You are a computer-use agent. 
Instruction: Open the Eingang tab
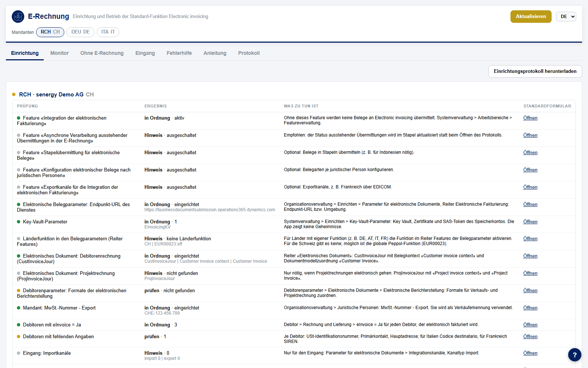click(145, 53)
